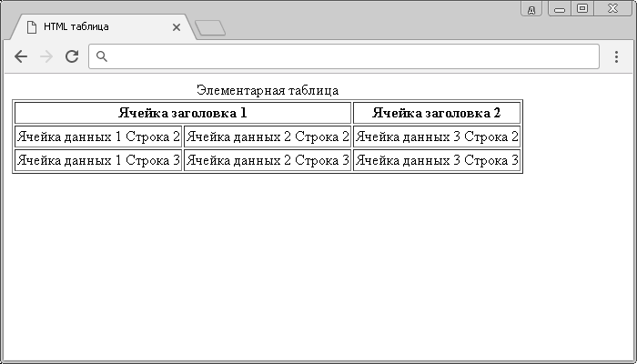Close the 'HTML таблица' tab
637x364 pixels.
point(177,27)
